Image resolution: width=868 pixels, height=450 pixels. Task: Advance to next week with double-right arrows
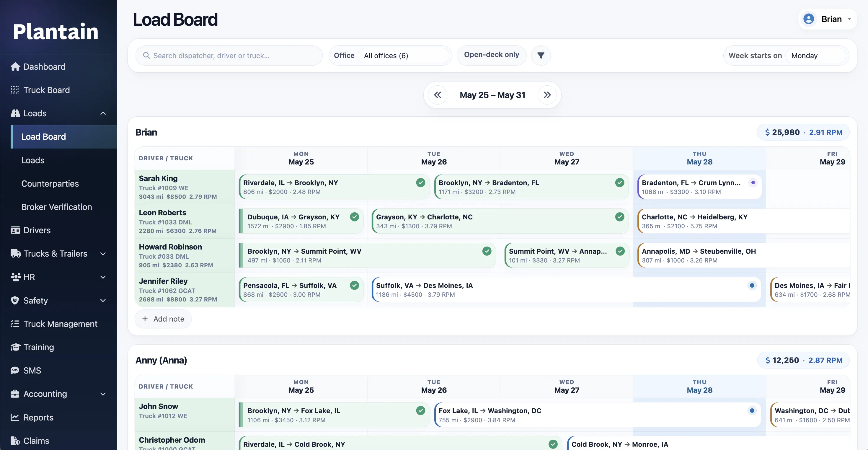tap(547, 95)
